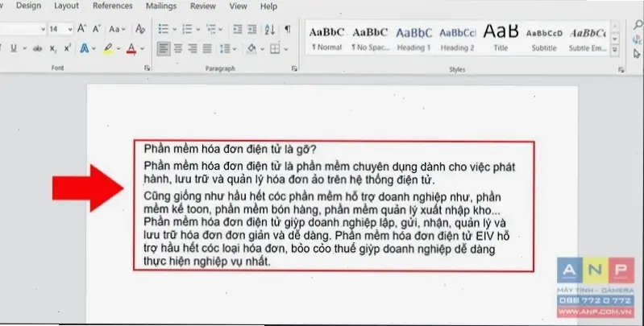The width and height of the screenshot is (644, 326).
Task: Apply Subtle Emphasis style
Action: (x=588, y=39)
